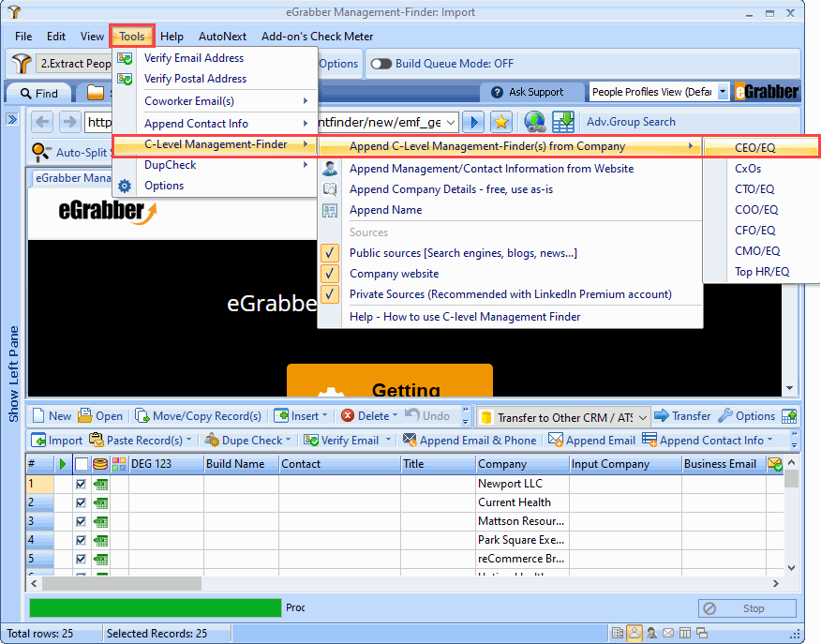This screenshot has height=644, width=821.
Task: Click the funnel icon in main toolbar
Action: [22, 64]
